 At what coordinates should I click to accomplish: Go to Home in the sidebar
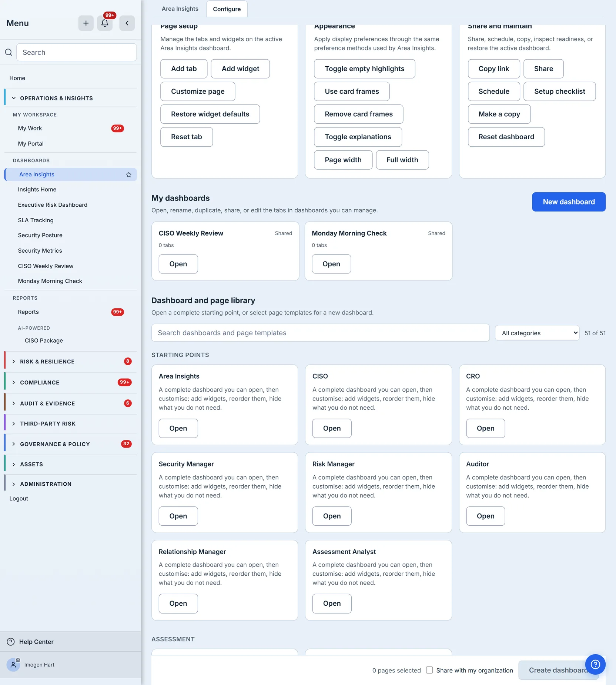click(x=17, y=78)
